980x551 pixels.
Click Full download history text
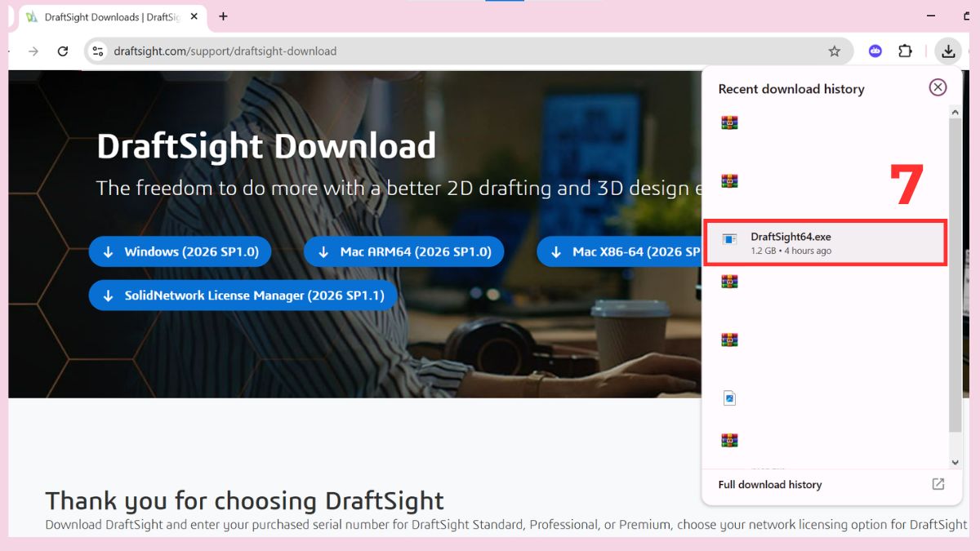pyautogui.click(x=769, y=485)
